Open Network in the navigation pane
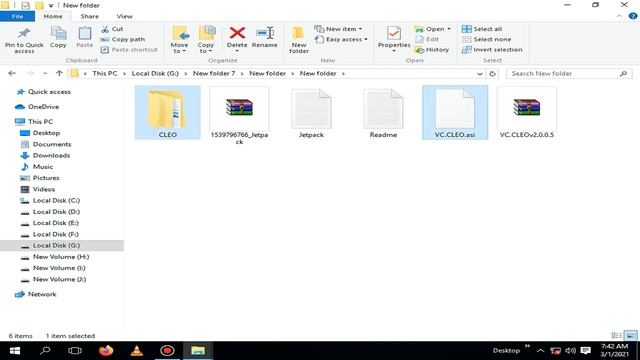The image size is (640, 360). click(42, 294)
